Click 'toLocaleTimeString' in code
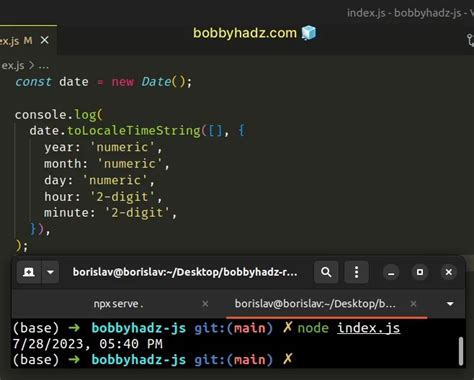This screenshot has height=380, width=474. coord(134,130)
